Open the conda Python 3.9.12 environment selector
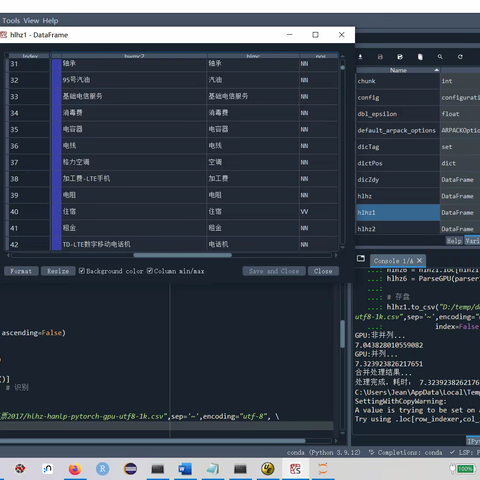Viewport: 480px width, 480px height. [x=323, y=452]
